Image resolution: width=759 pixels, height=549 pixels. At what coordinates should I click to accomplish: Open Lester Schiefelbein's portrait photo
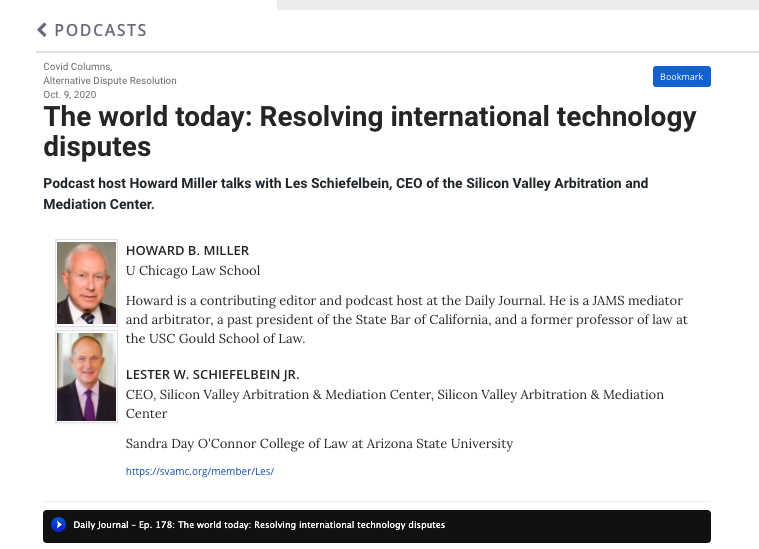87,376
